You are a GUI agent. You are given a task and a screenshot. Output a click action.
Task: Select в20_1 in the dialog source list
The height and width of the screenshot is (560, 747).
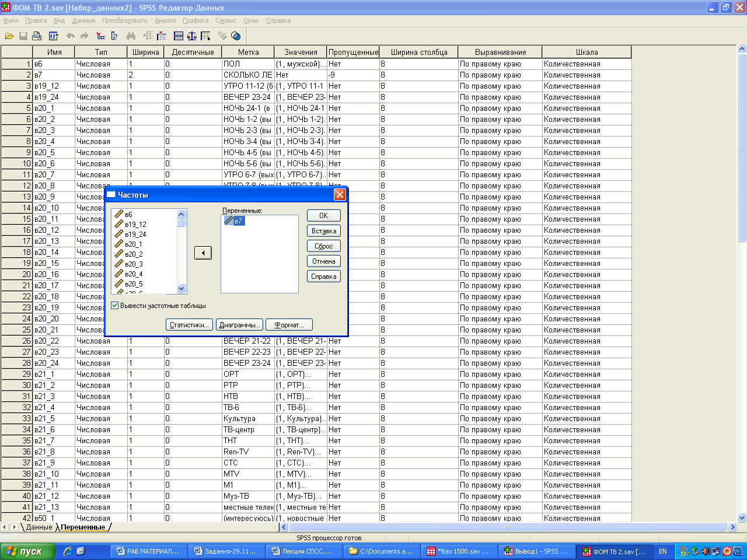(x=128, y=244)
